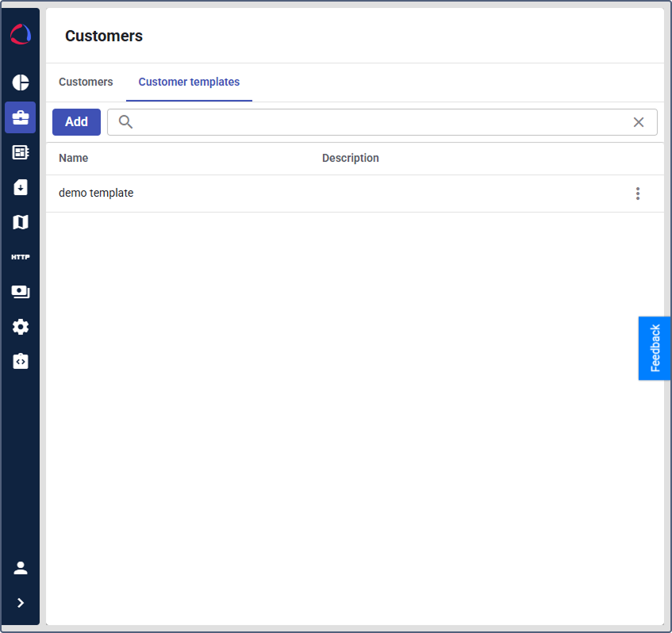Expand the sidebar with the chevron arrow
This screenshot has width=672, height=633.
[20, 603]
